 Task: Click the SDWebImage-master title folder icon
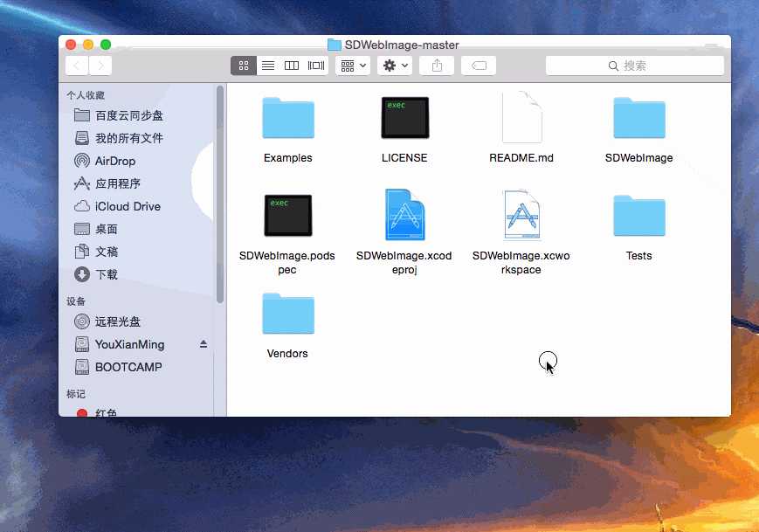(x=334, y=45)
